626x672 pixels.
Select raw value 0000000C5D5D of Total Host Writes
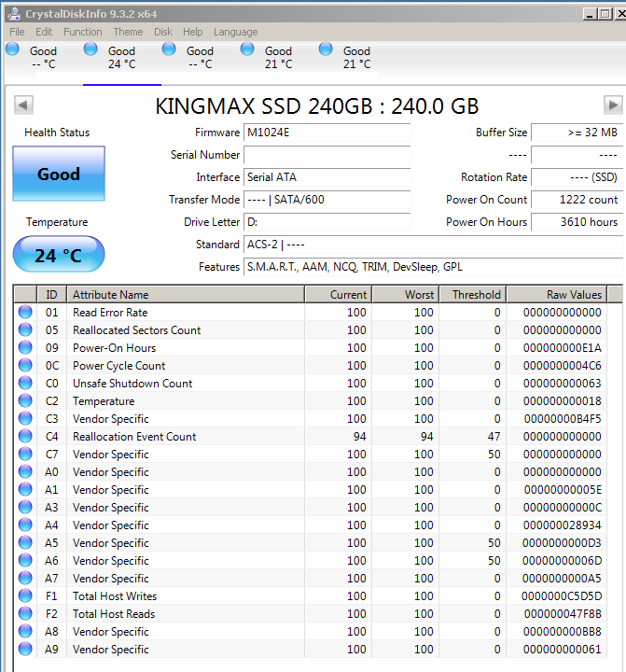[562, 595]
